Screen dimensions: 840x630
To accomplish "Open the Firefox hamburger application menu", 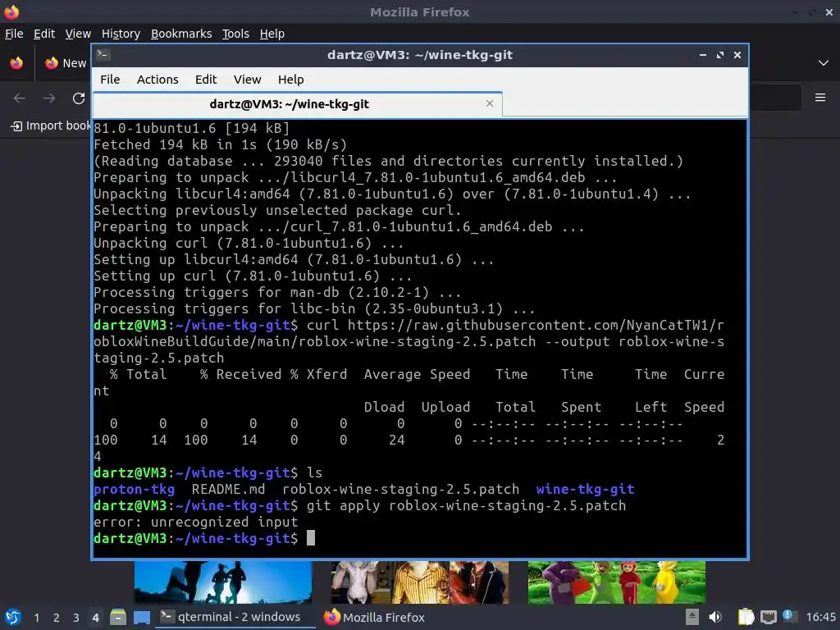I will point(820,98).
